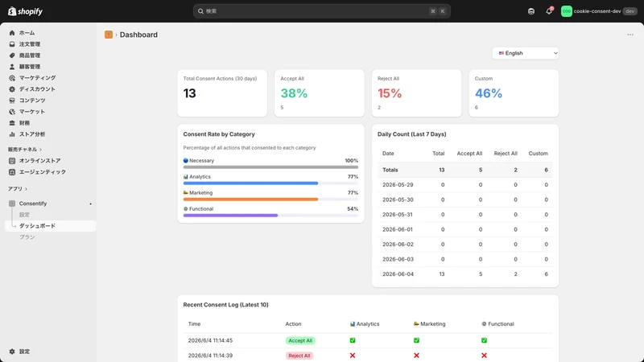Open the Content (コンテンツ) icon

click(12, 100)
